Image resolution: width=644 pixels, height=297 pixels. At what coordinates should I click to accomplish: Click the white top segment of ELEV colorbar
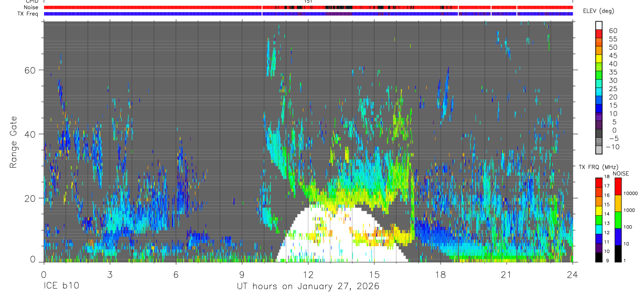pos(599,25)
